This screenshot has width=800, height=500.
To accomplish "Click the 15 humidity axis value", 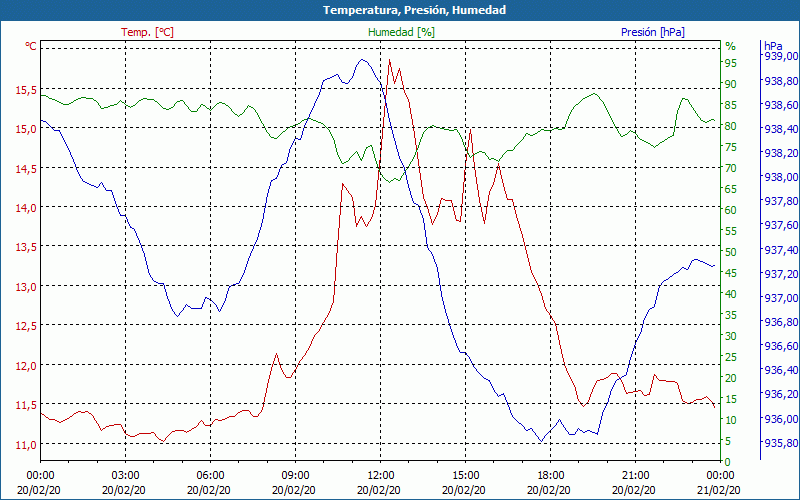I will (731, 399).
